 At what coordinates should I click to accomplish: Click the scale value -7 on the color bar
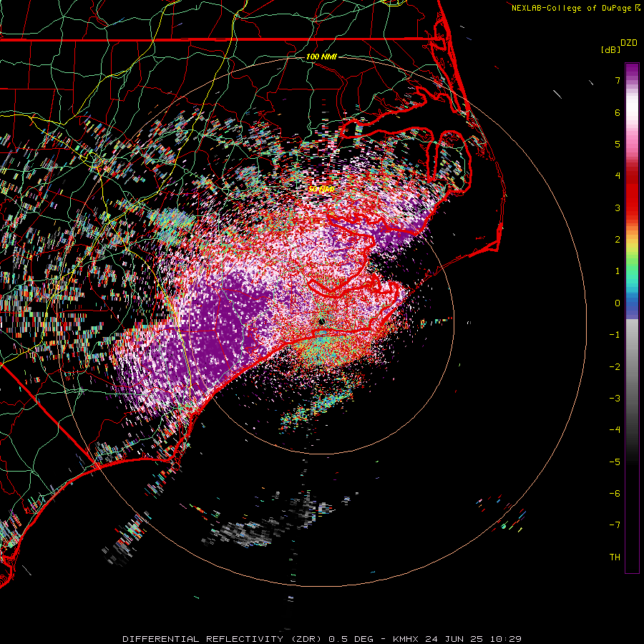pos(615,525)
